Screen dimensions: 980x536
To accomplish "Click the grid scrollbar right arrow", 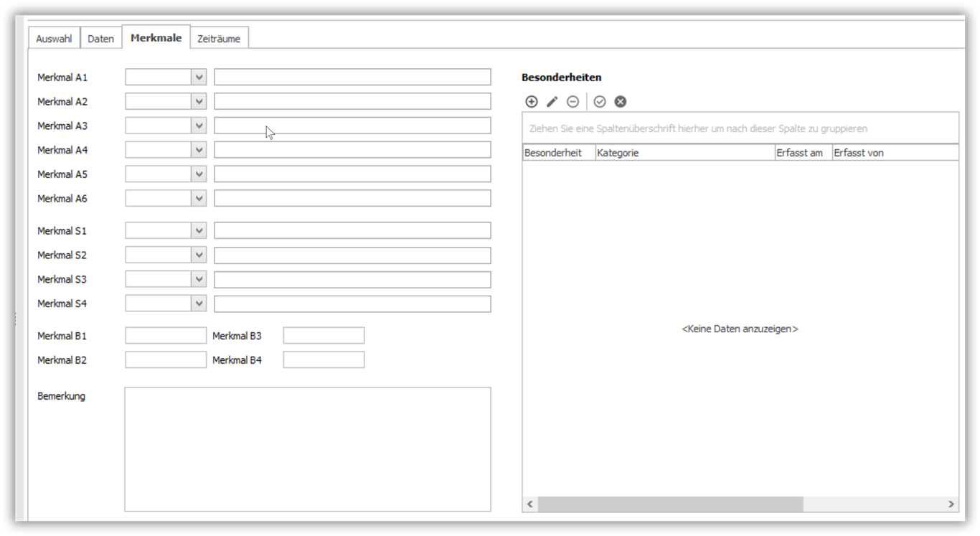I will [x=951, y=504].
